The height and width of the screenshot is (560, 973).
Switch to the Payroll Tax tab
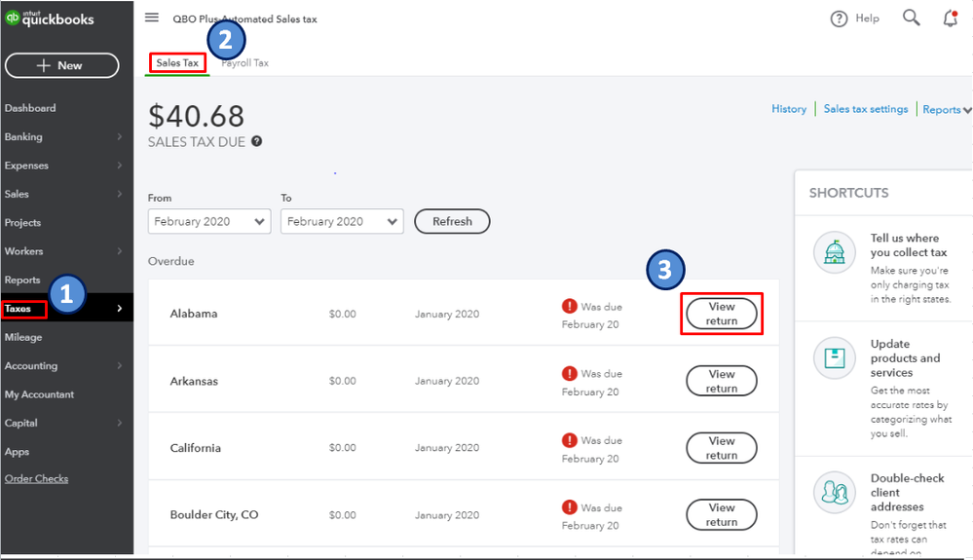click(245, 62)
